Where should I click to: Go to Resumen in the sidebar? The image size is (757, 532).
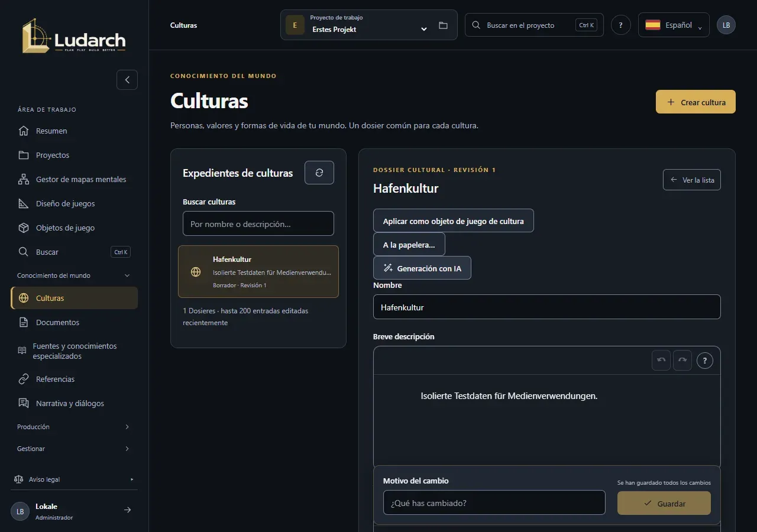click(x=74, y=131)
